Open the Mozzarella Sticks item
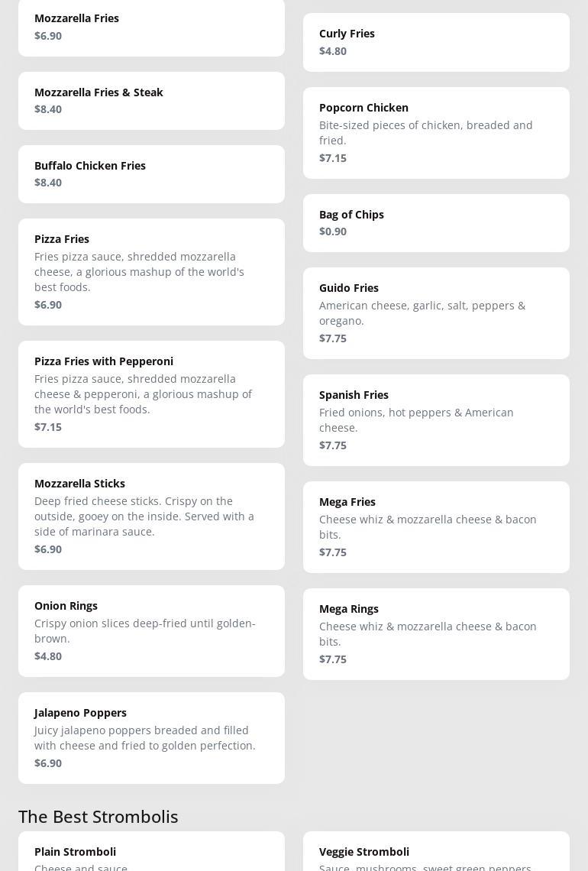588x871 pixels. coord(151,516)
